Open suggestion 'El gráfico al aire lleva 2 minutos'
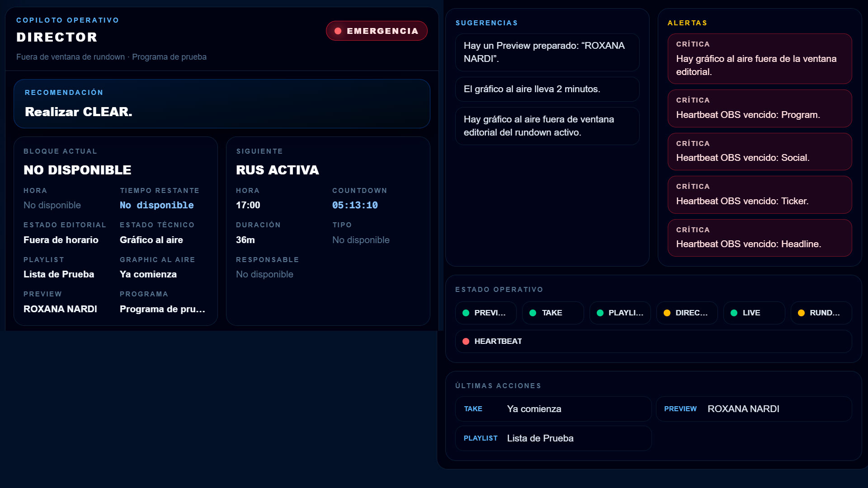This screenshot has width=868, height=488. [547, 89]
